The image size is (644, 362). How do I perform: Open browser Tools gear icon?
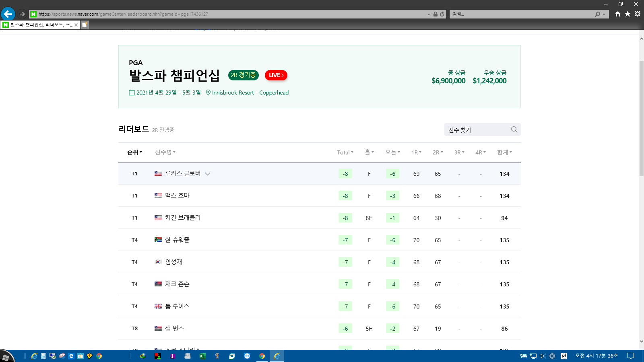(638, 14)
